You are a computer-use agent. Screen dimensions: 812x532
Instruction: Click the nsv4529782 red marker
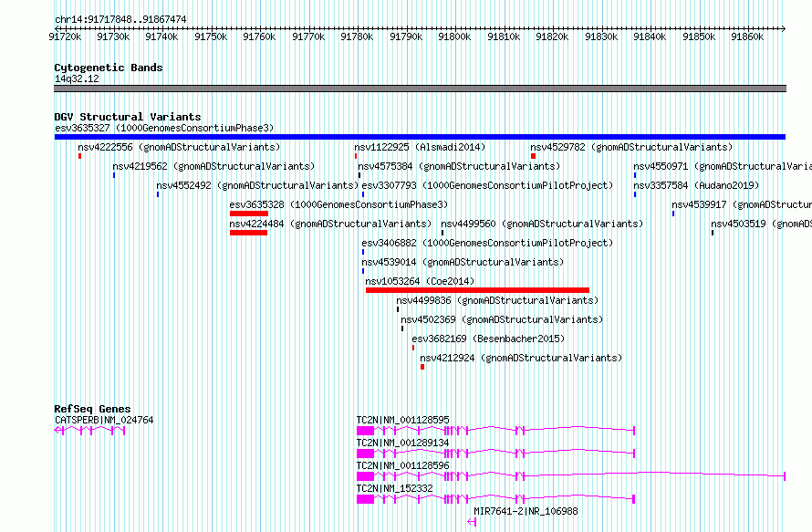point(533,156)
